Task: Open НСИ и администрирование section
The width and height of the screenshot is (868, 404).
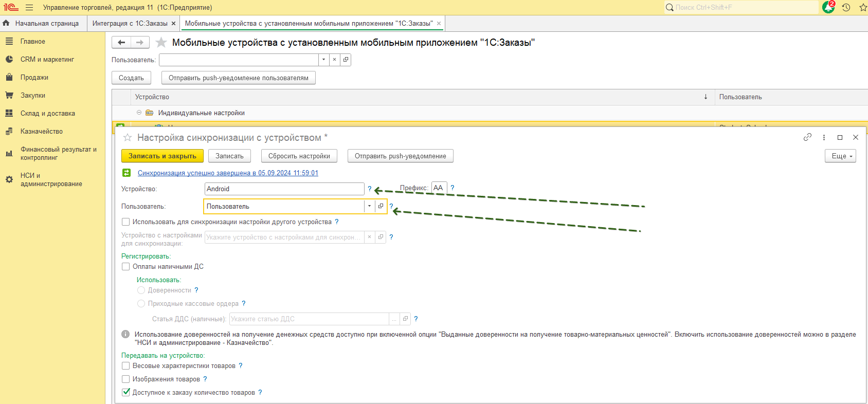Action: point(51,180)
